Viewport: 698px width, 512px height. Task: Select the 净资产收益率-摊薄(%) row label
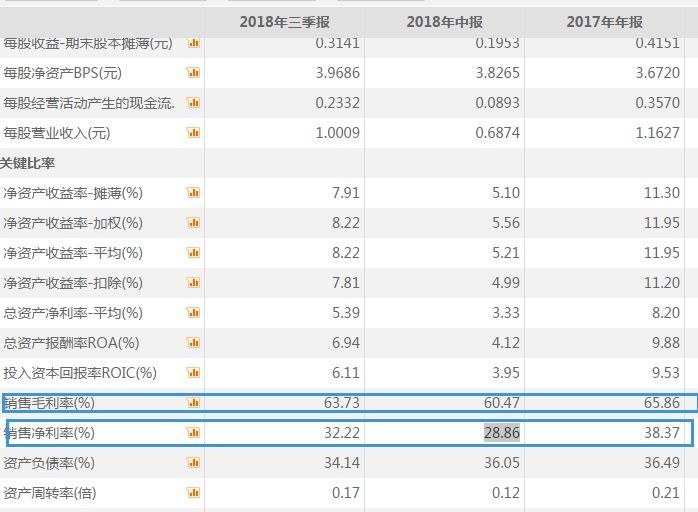pyautogui.click(x=73, y=193)
